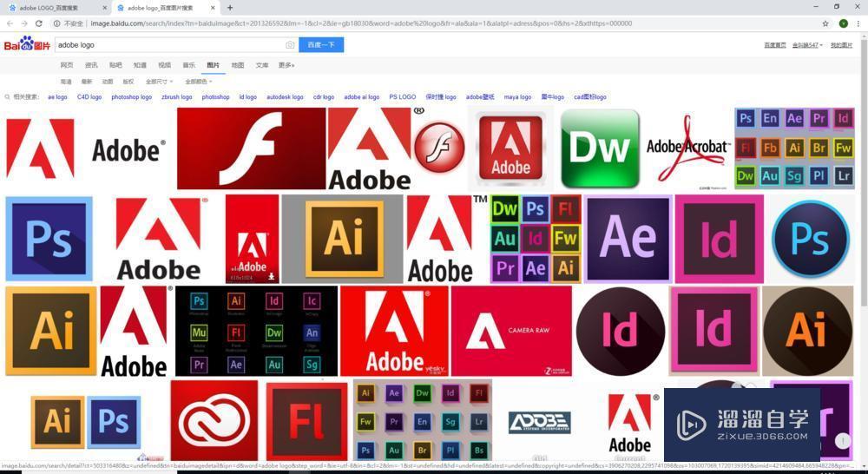Open a new tab with the plus button
868x474 pixels.
click(x=230, y=8)
